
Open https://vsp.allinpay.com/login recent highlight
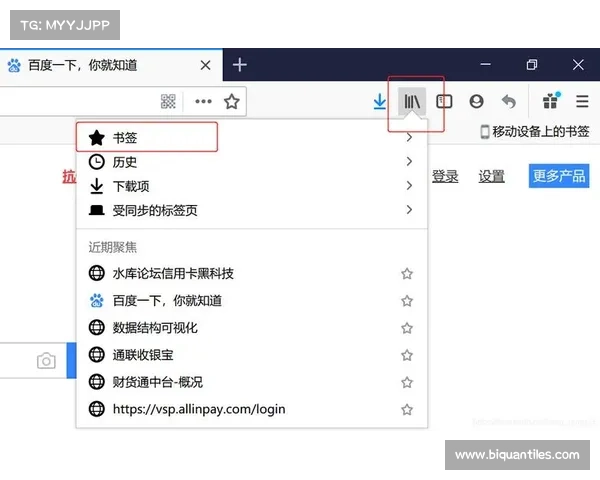coord(252,409)
